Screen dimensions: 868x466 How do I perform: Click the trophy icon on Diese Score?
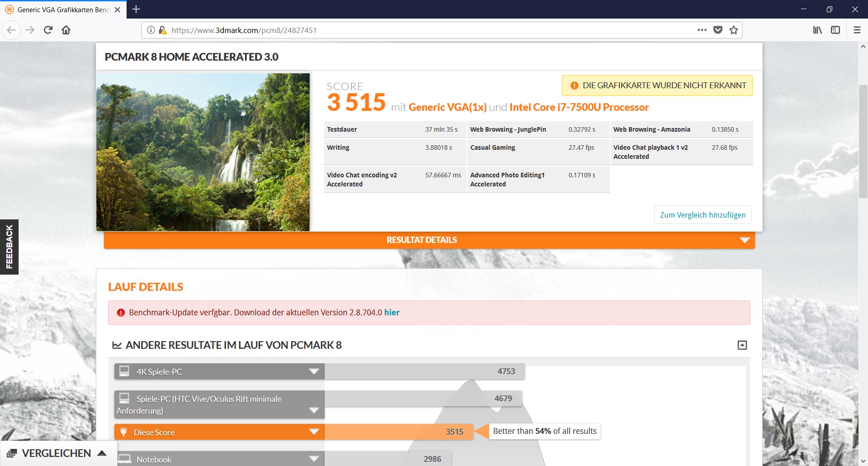(x=123, y=432)
